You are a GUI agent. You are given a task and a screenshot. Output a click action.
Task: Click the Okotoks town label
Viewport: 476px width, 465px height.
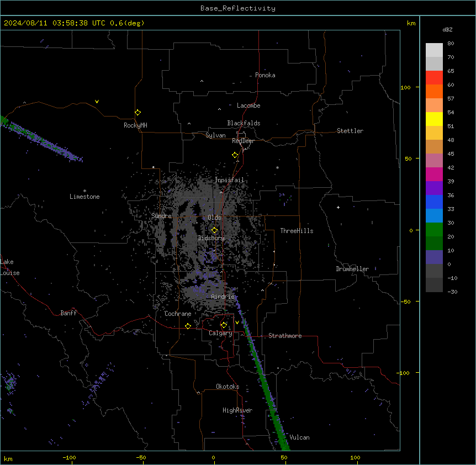coord(228,387)
